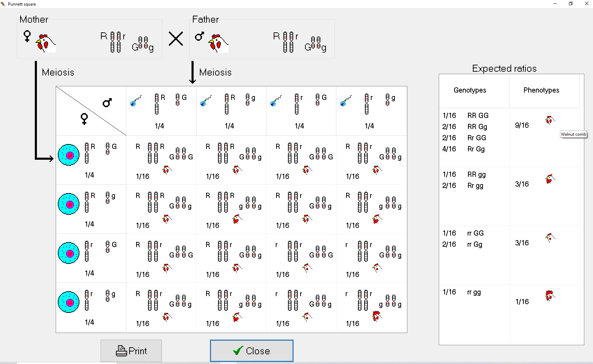Restore down the Punnett square window

[x=571, y=4]
